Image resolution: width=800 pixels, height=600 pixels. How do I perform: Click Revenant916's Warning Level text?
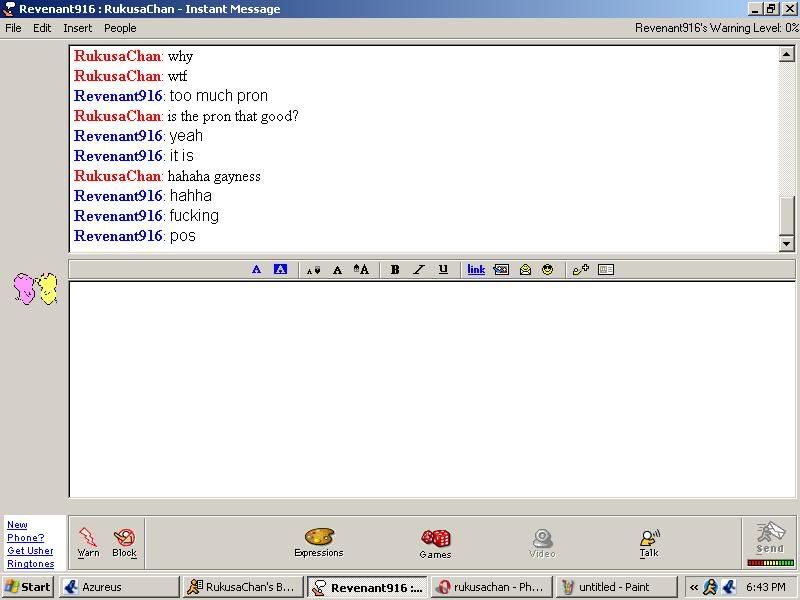click(x=717, y=28)
